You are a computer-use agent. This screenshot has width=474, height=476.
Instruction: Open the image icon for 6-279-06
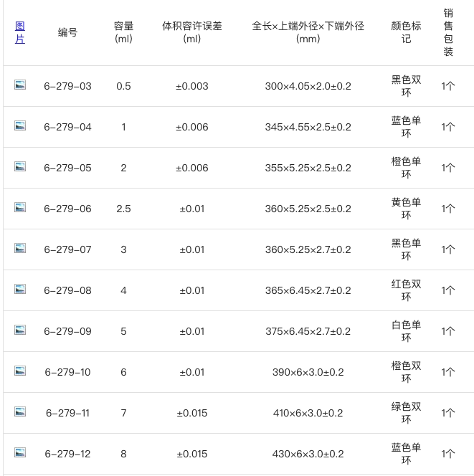pos(20,207)
